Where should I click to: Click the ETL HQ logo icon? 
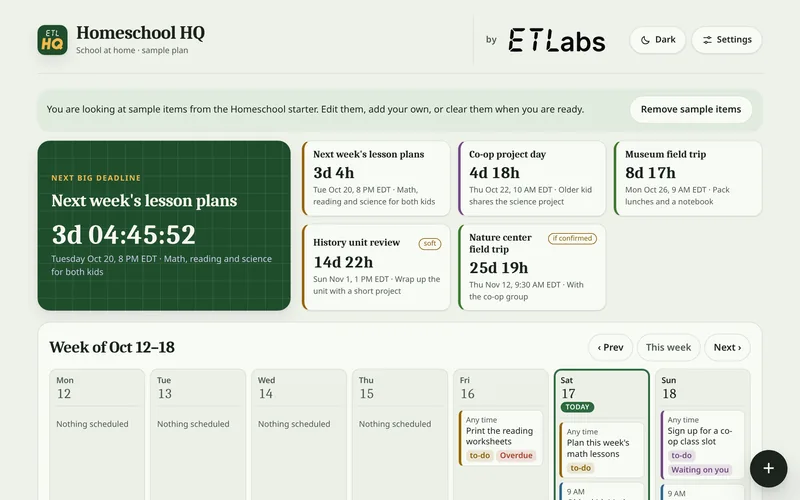point(52,40)
